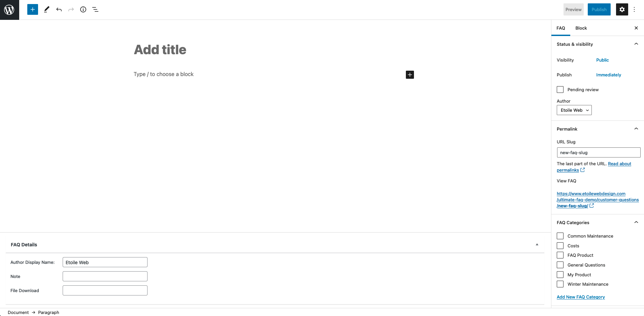Add a block with the black plus icon
644x316 pixels.
(410, 75)
